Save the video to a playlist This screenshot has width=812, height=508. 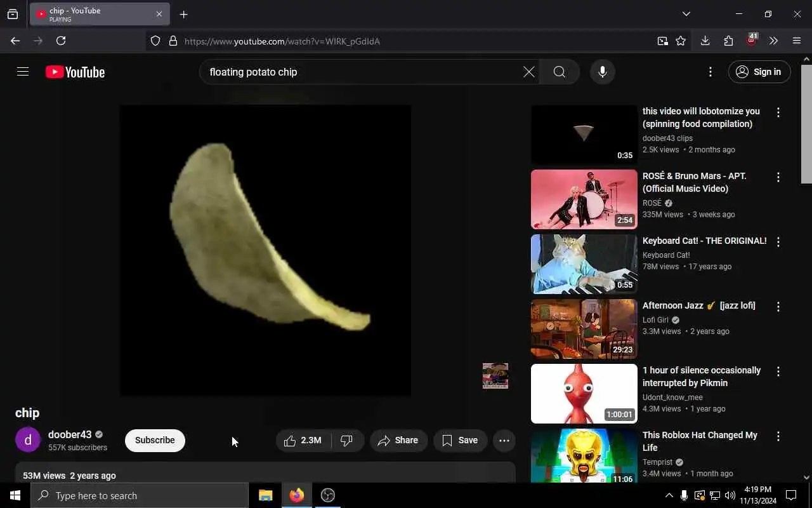[x=460, y=440]
